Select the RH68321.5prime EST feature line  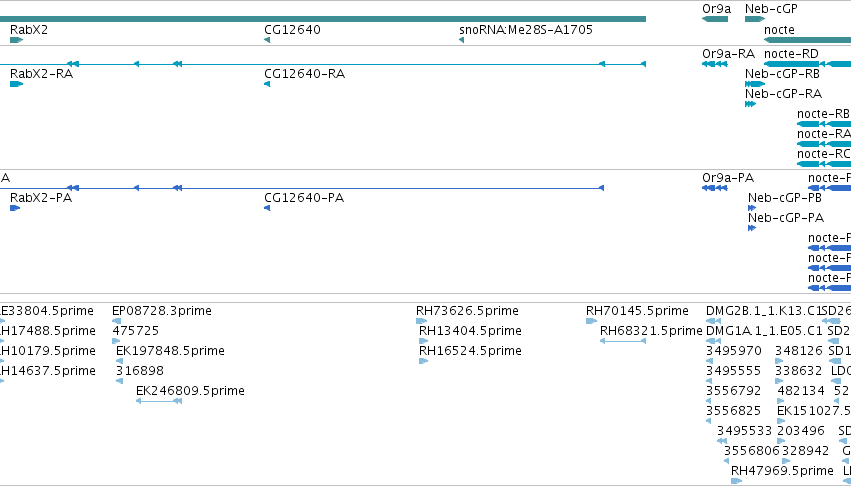coord(623,341)
